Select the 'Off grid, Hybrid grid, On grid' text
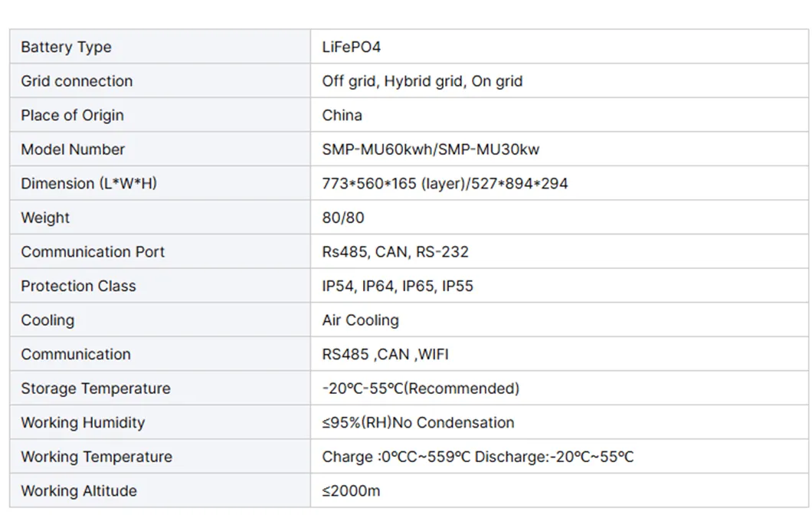Screen dimensions: 812x531 tap(422, 81)
